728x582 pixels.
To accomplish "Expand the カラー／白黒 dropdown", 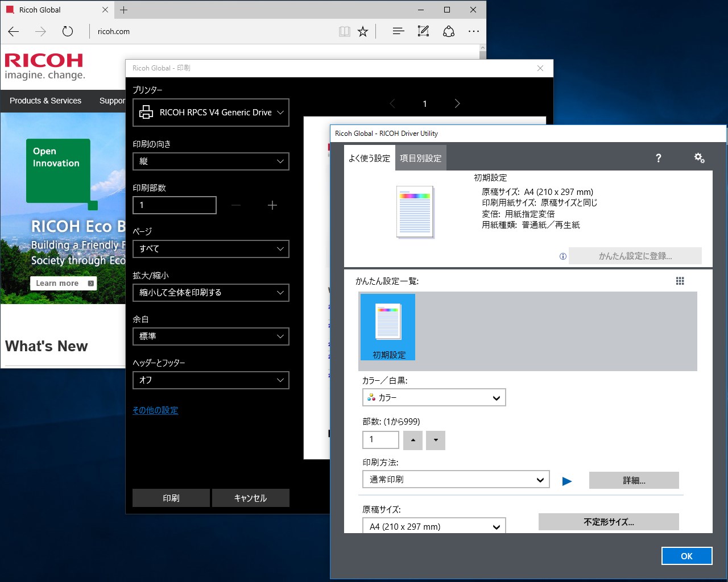I will pos(434,397).
